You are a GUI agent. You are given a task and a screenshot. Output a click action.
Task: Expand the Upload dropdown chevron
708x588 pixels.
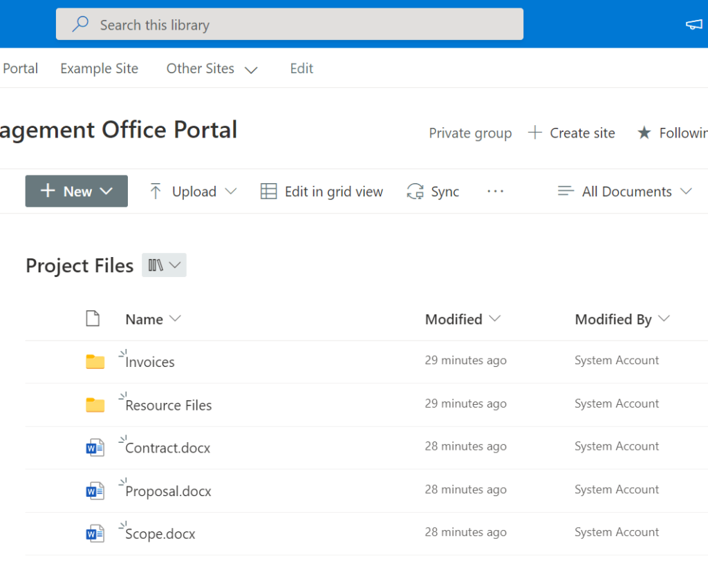pyautogui.click(x=231, y=191)
